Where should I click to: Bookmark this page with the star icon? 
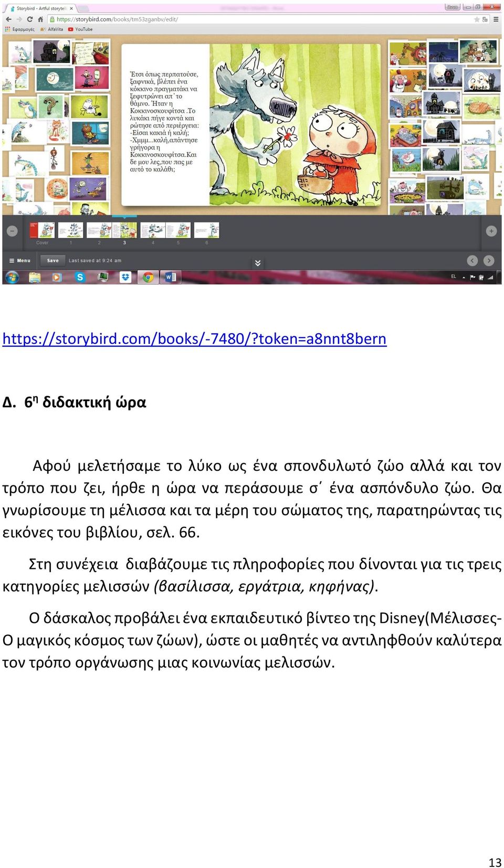click(x=477, y=19)
